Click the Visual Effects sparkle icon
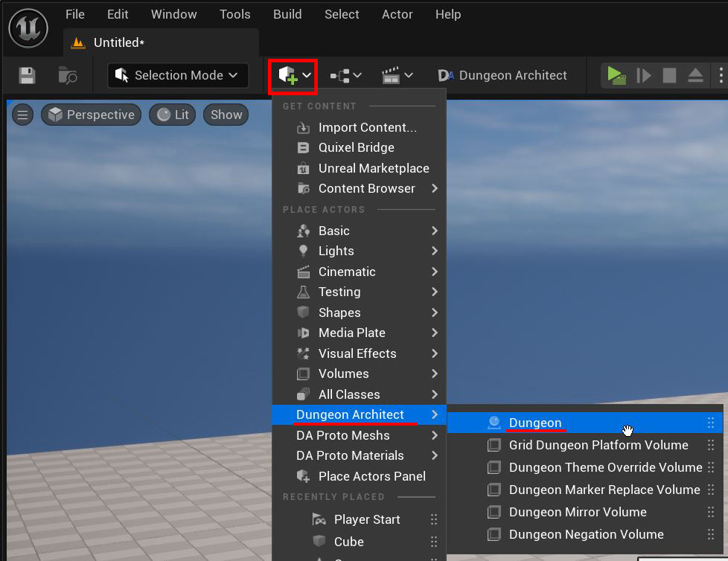728x561 pixels. click(x=303, y=353)
